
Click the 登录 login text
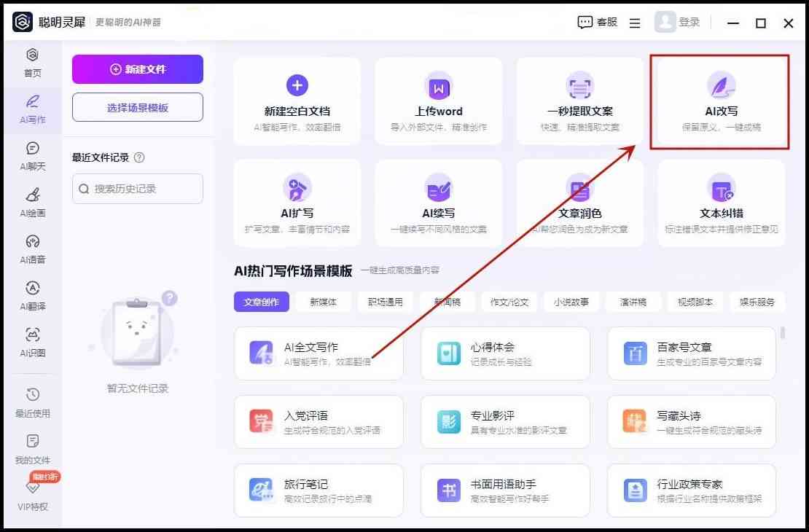(689, 22)
